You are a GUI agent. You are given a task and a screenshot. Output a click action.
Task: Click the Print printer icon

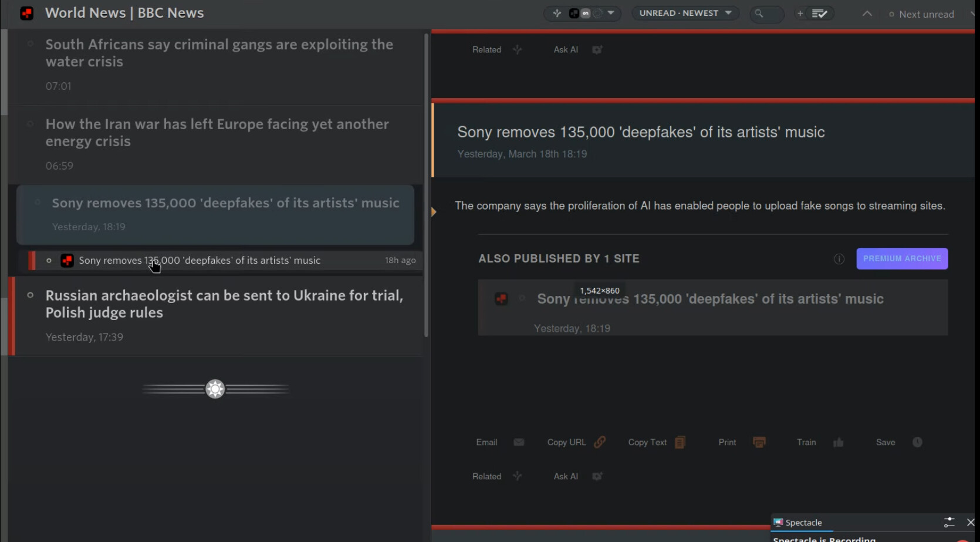click(759, 442)
